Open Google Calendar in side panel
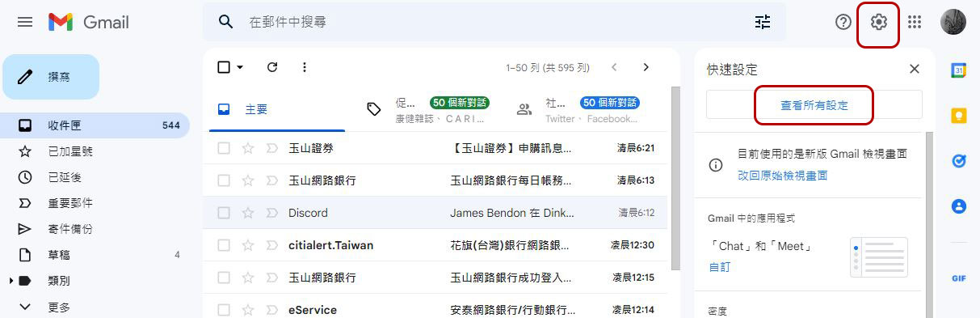980x318 pixels. tap(959, 70)
